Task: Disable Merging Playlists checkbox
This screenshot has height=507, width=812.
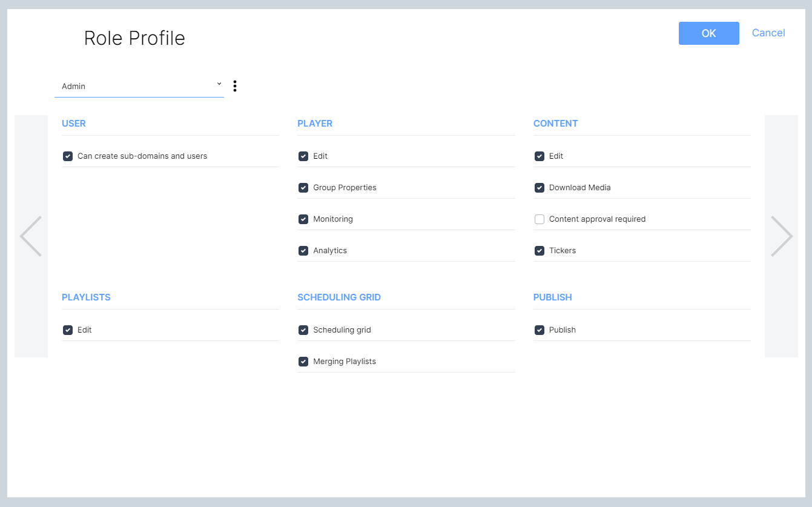Action: (x=303, y=362)
